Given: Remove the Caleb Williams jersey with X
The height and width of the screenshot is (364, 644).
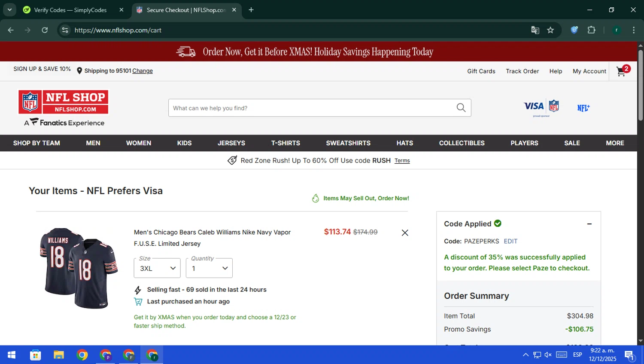Looking at the screenshot, I should (x=405, y=233).
